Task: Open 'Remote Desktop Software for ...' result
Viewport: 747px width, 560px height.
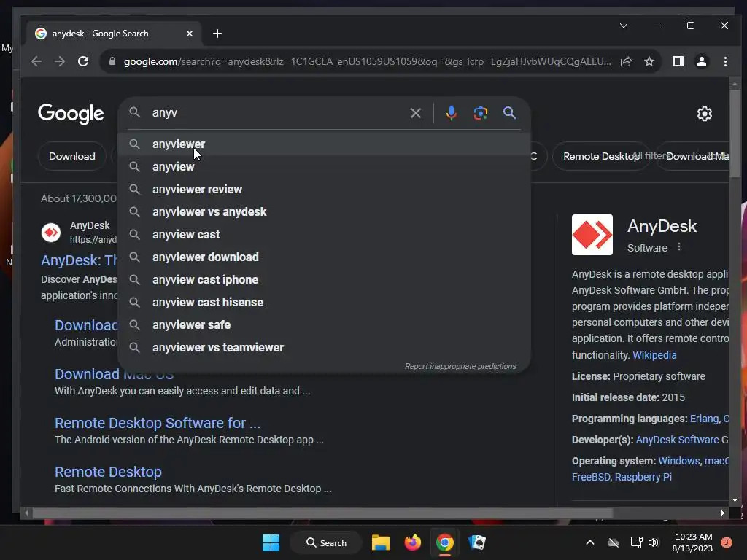Action: pyautogui.click(x=158, y=423)
